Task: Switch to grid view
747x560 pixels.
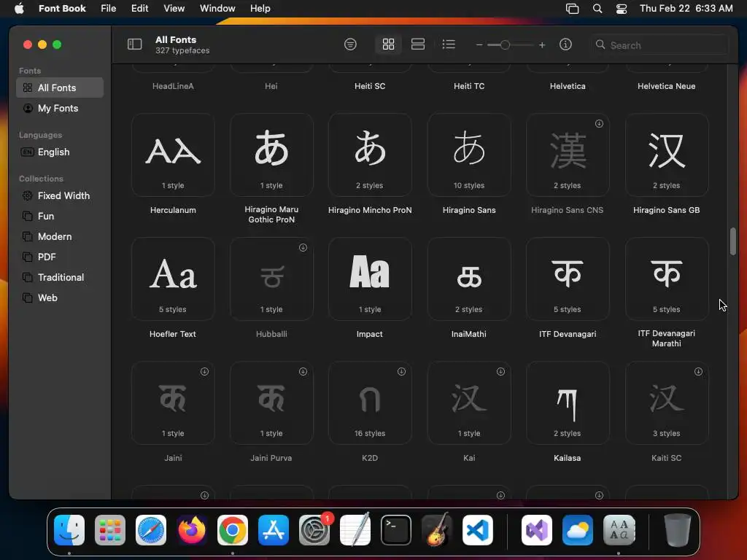Action: pos(388,44)
